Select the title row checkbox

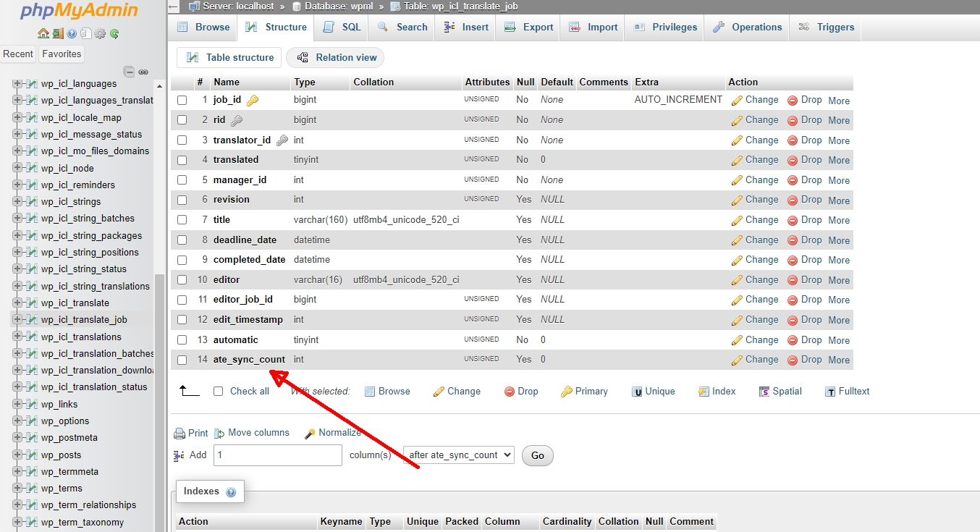pyautogui.click(x=182, y=220)
